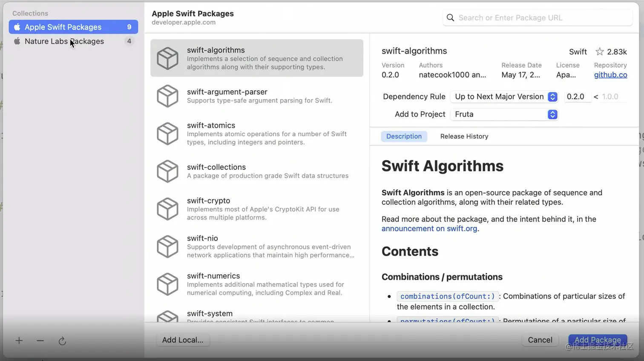Click the Add to Project dropdown arrows
The width and height of the screenshot is (644, 361).
[552, 115]
